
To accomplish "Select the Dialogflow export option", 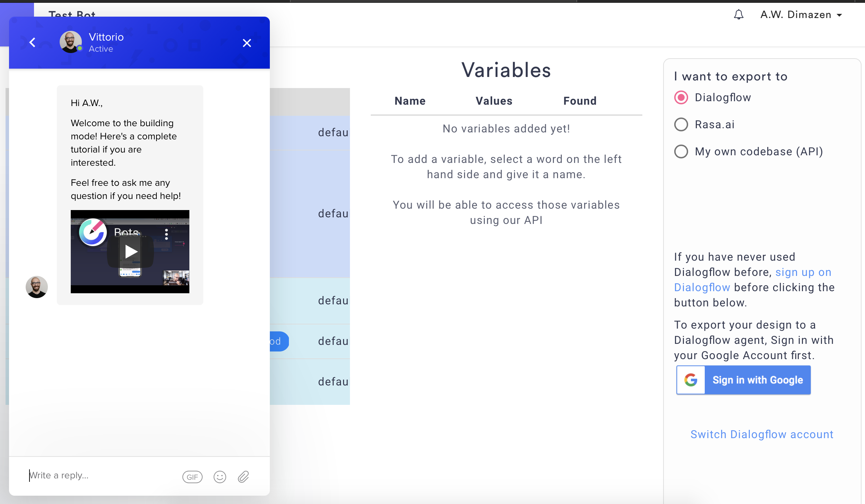I will [x=681, y=97].
